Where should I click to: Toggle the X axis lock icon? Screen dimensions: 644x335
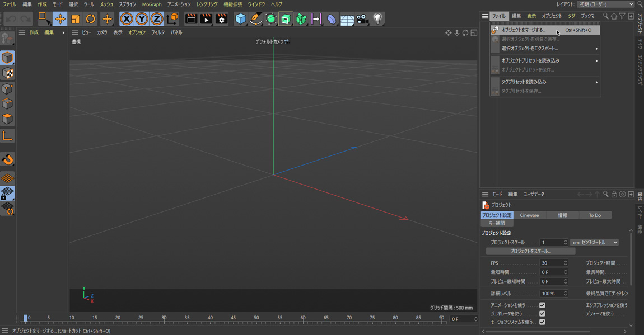[127, 19]
